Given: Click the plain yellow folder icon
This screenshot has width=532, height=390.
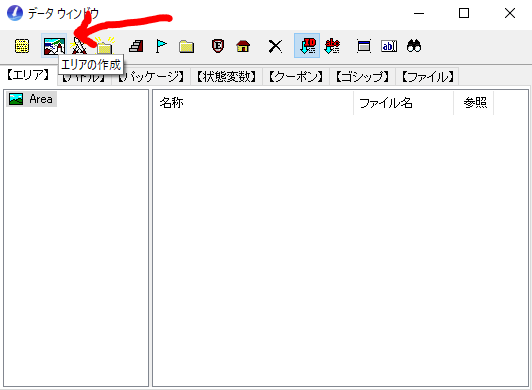Looking at the screenshot, I should tap(186, 47).
